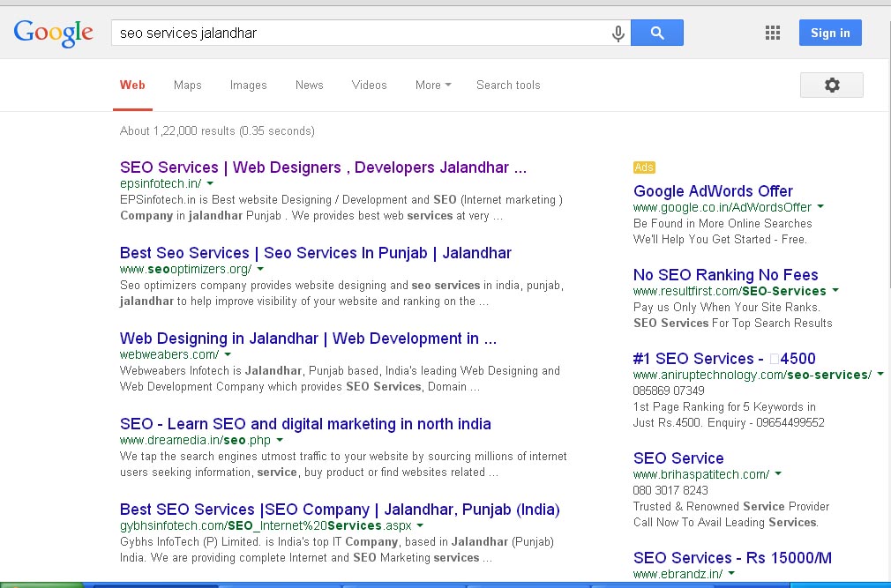
Task: Expand the More dropdown menu
Action: click(x=433, y=86)
